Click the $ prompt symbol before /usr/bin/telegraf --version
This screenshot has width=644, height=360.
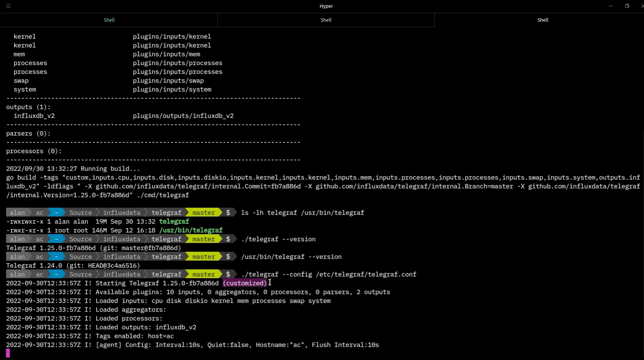[228, 257]
